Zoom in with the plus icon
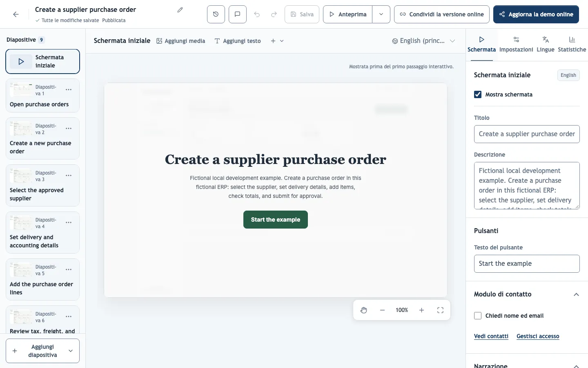 click(421, 310)
